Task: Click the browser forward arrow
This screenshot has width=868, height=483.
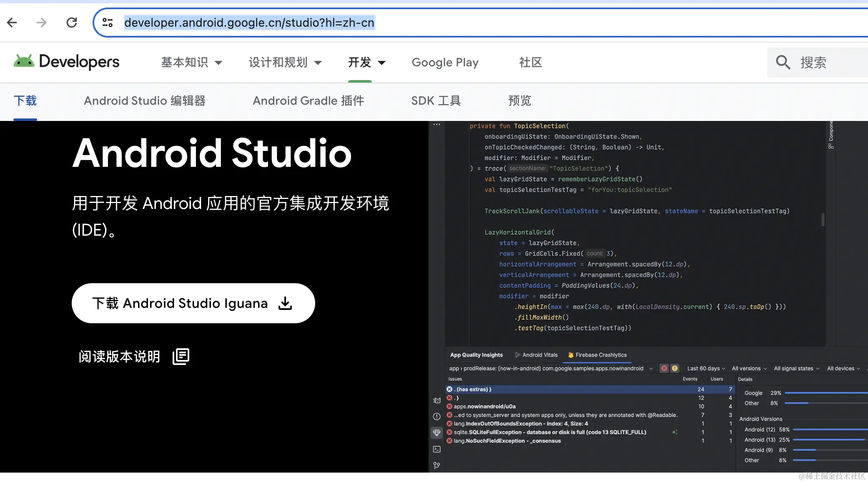Action: pos(42,23)
